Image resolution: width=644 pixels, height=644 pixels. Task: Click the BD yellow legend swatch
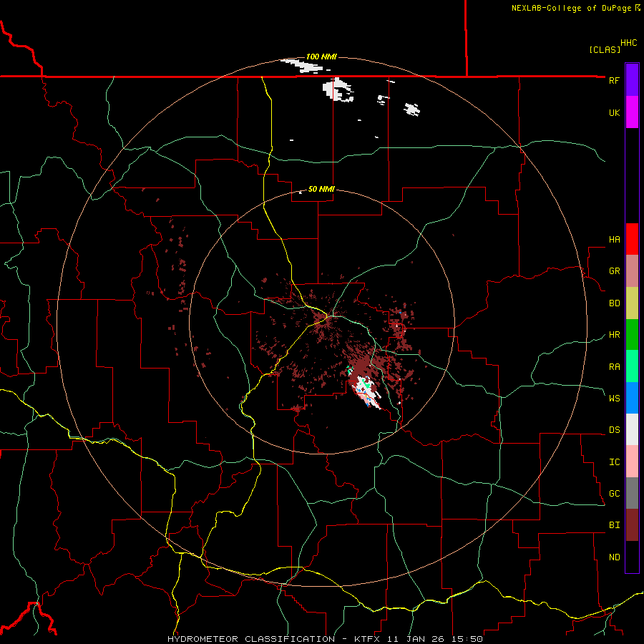point(632,303)
